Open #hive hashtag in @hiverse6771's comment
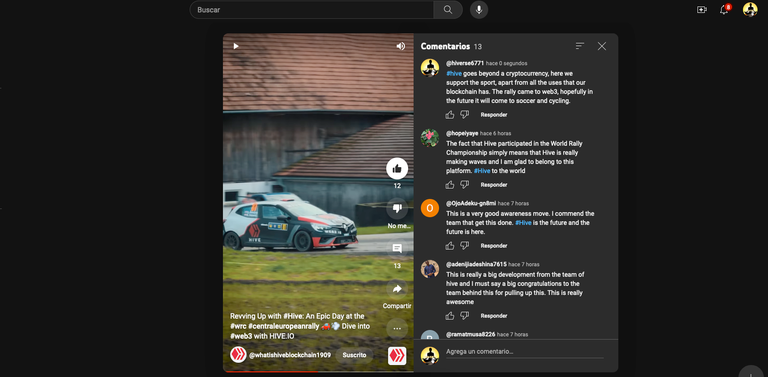768x377 pixels. pyautogui.click(x=454, y=73)
